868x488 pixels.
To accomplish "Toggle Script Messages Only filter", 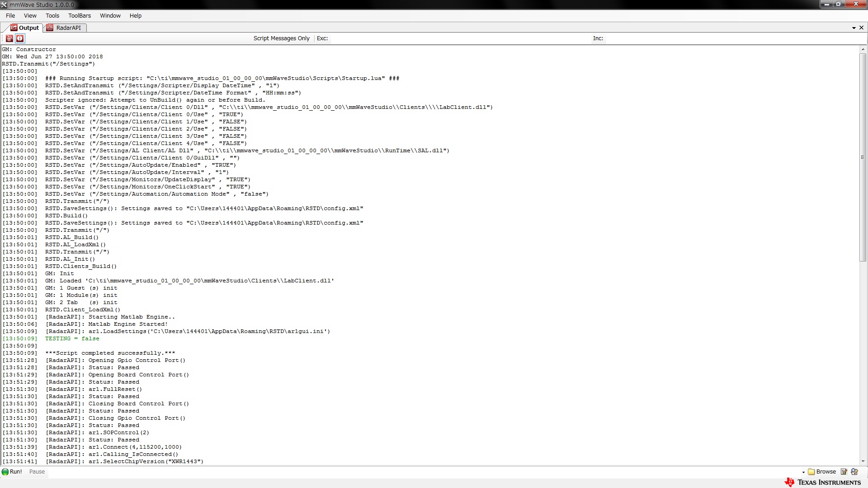I will (281, 38).
